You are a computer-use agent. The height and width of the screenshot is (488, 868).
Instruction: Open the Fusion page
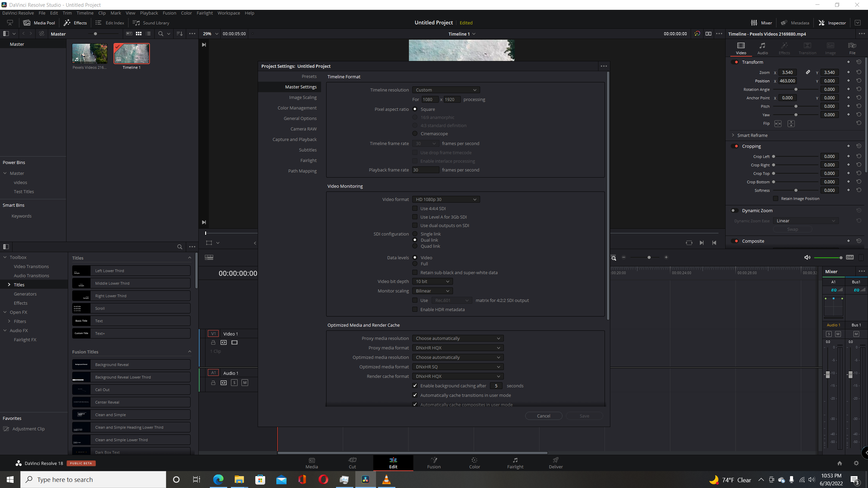434,463
